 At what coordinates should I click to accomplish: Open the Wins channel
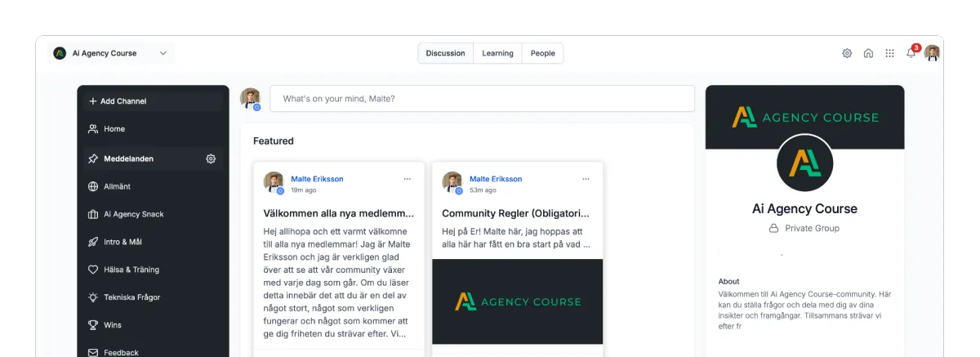pos(152,325)
